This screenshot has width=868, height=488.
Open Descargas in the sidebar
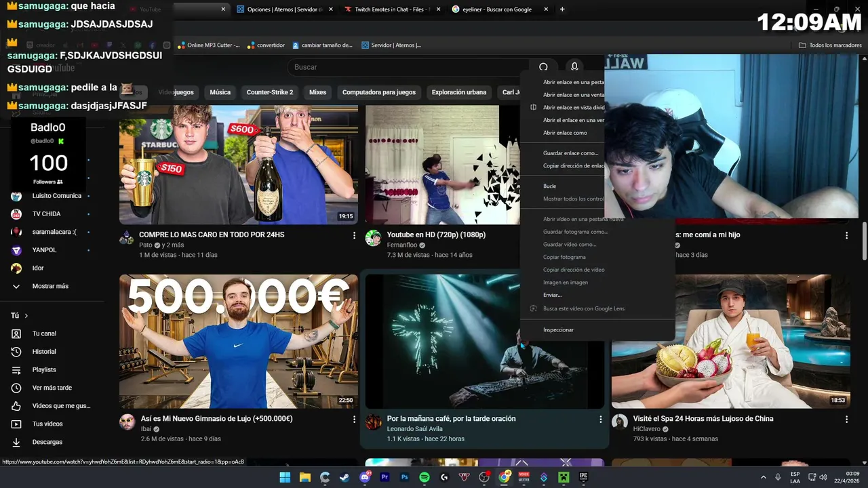47,442
